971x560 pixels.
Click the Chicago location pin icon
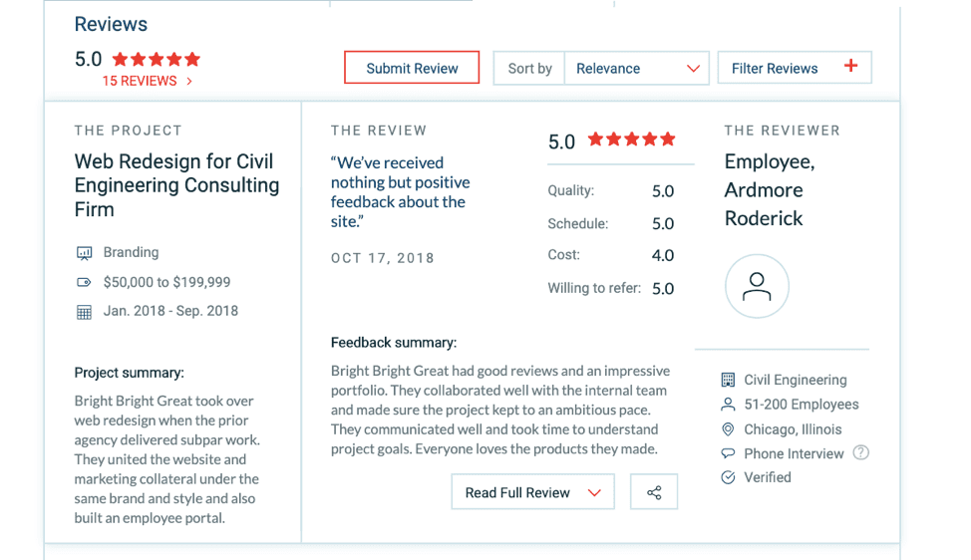pos(728,428)
